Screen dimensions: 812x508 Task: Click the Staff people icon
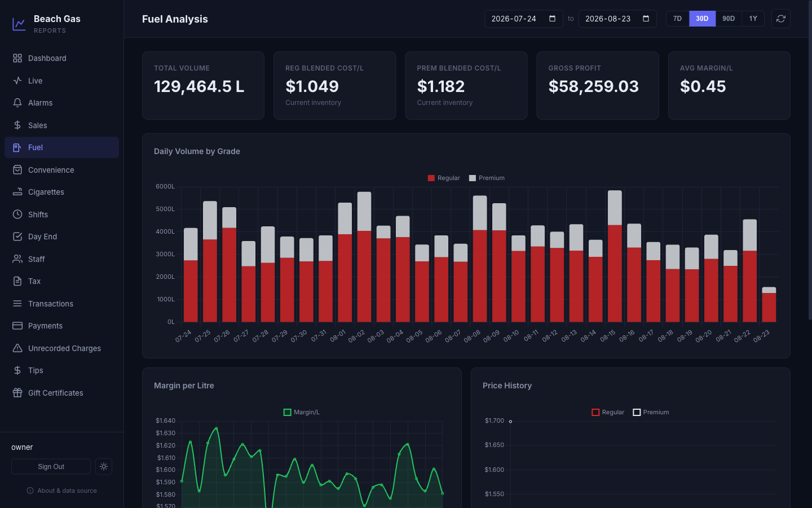pos(17,259)
